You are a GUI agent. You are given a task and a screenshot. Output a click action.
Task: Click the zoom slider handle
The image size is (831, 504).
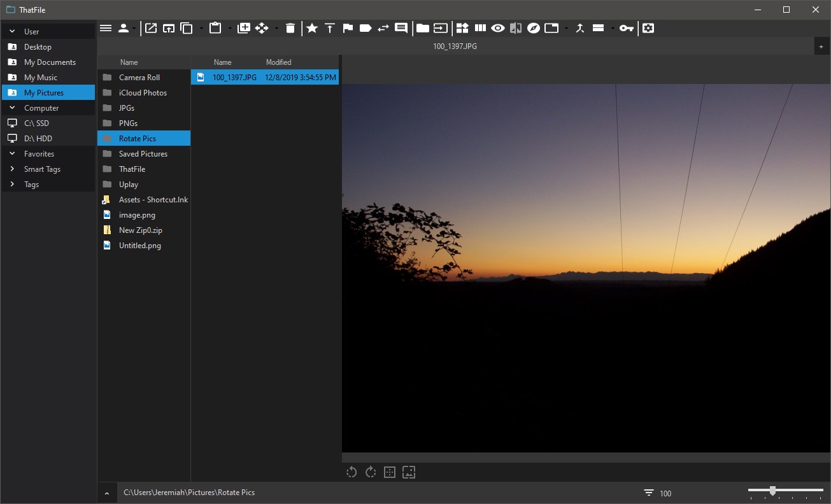[x=772, y=491]
